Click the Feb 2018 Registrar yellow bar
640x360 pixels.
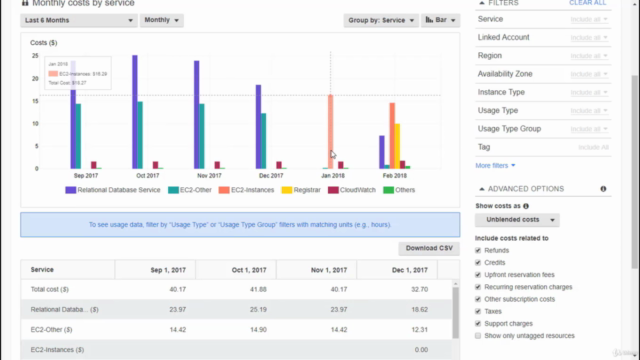point(397,146)
